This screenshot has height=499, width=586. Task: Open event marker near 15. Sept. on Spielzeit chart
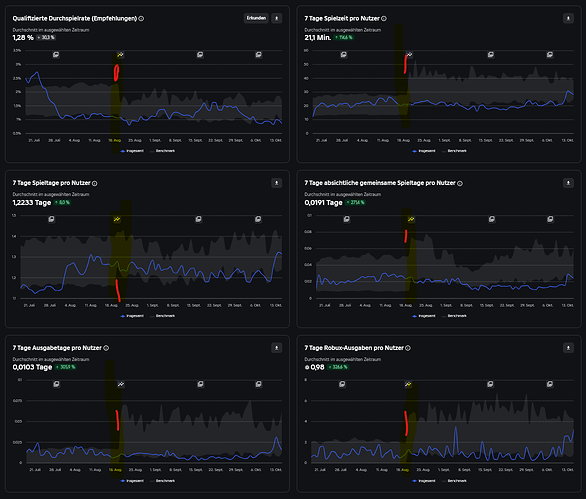[491, 55]
